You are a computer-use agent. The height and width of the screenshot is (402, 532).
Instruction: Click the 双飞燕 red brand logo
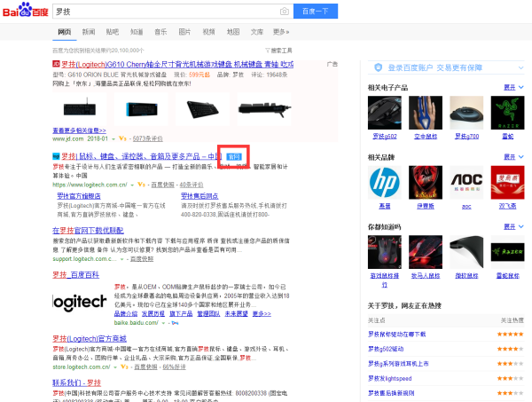coord(507,182)
